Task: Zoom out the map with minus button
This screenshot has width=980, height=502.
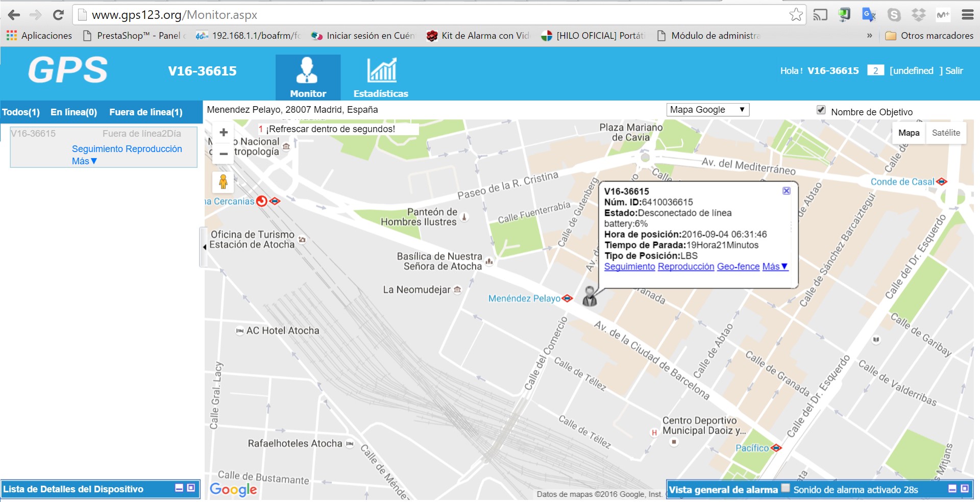Action: (x=223, y=154)
